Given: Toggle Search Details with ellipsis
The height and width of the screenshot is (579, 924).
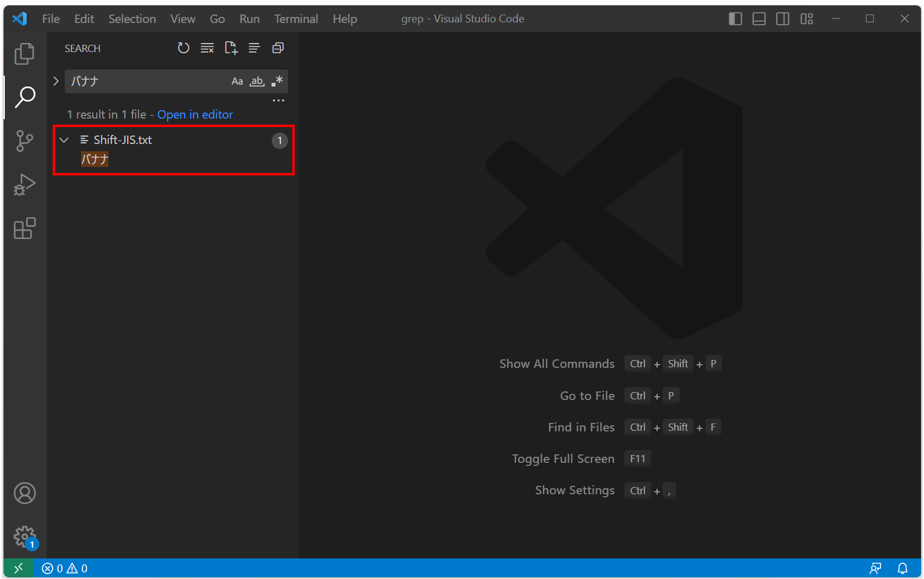Looking at the screenshot, I should coord(278,100).
